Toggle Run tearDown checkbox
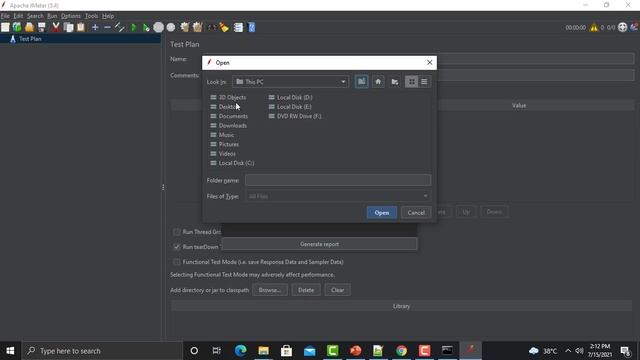640x360 pixels. 177,247
